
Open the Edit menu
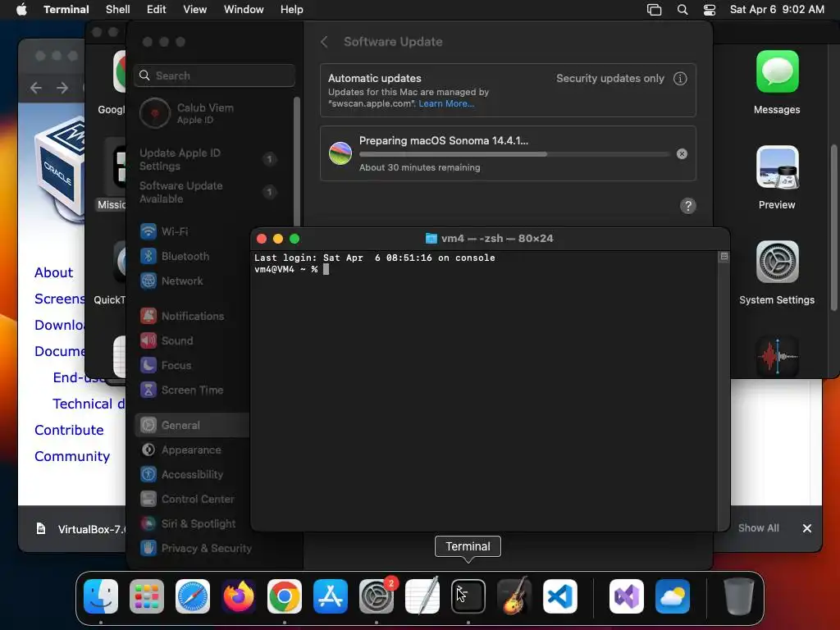coord(157,10)
